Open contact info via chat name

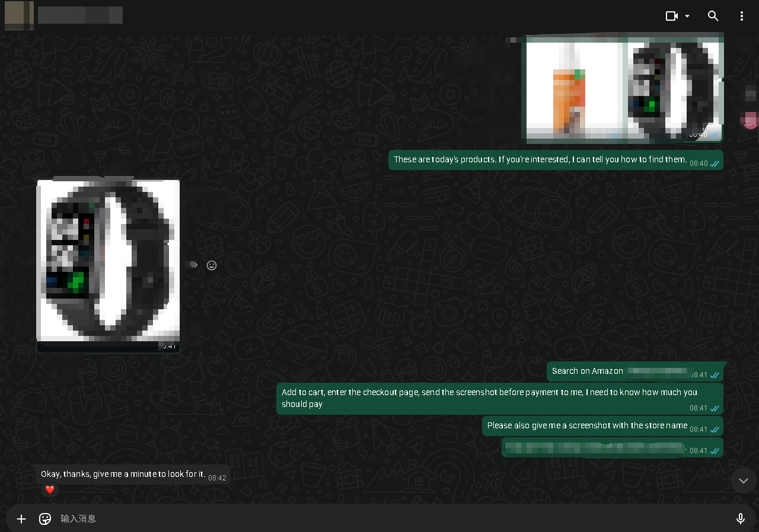(x=80, y=15)
